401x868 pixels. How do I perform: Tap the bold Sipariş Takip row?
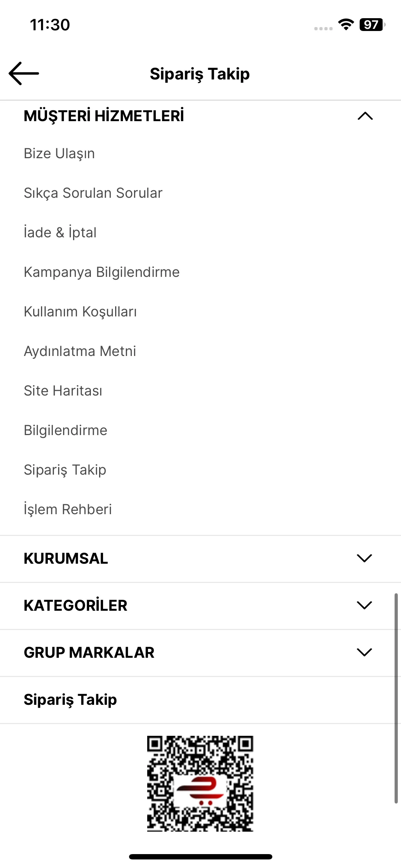200,700
